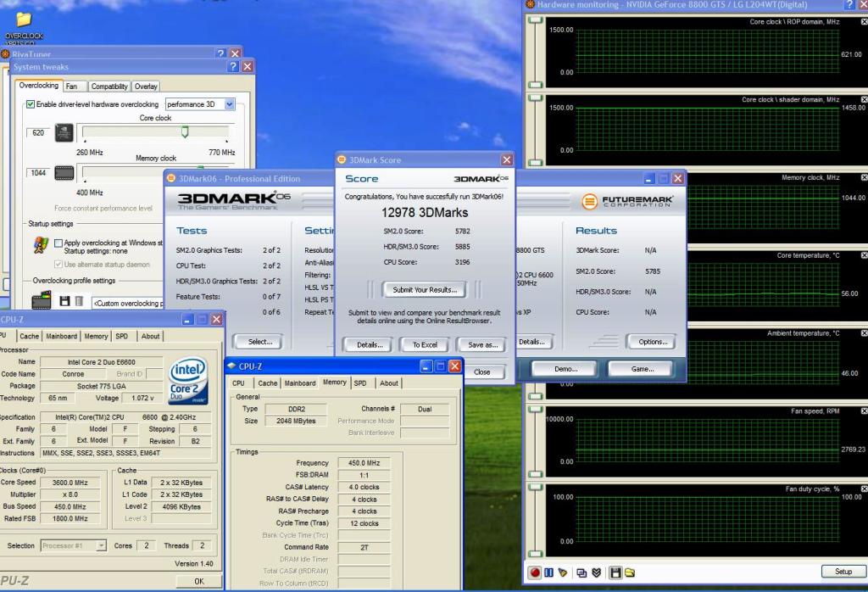
Task: Switch to the Fan tab in System tweaks
Action: pyautogui.click(x=71, y=87)
